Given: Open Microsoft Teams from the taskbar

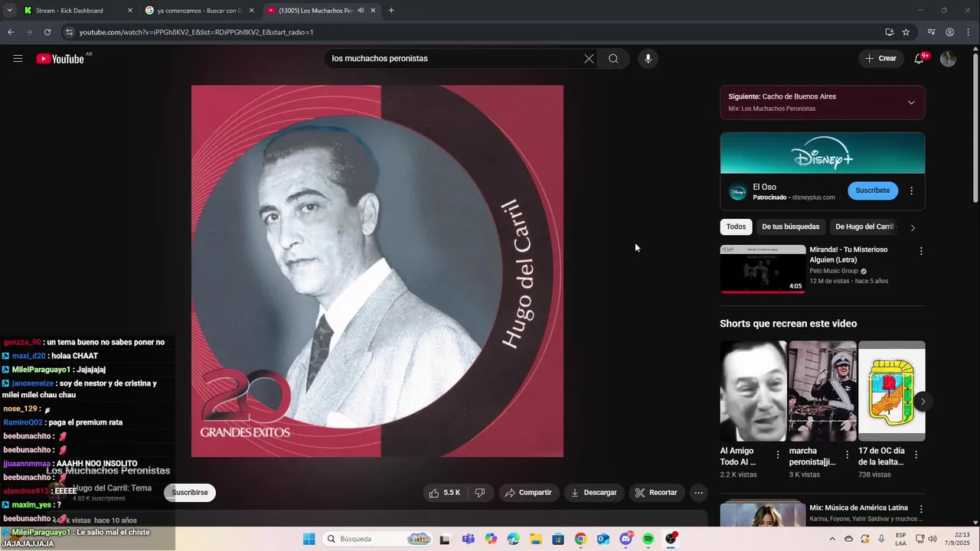Looking at the screenshot, I should (468, 539).
